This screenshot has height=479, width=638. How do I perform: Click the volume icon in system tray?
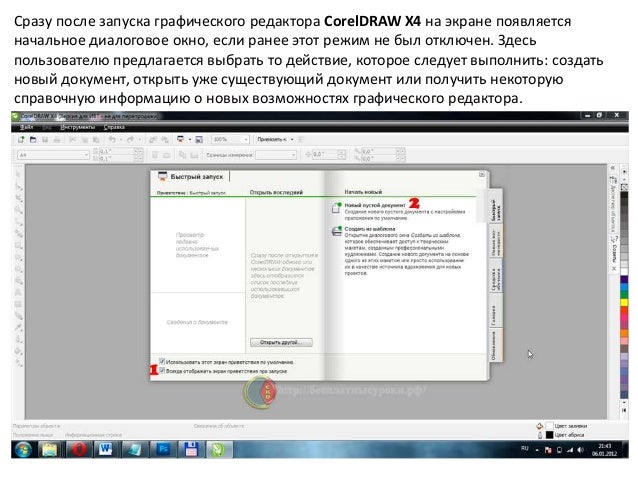point(581,450)
